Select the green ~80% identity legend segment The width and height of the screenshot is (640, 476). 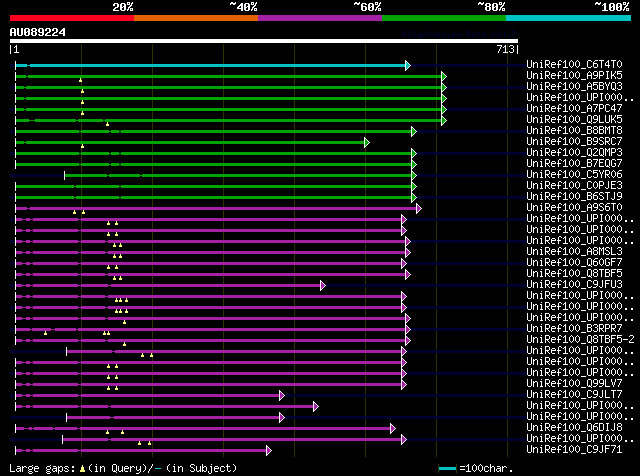coord(444,18)
